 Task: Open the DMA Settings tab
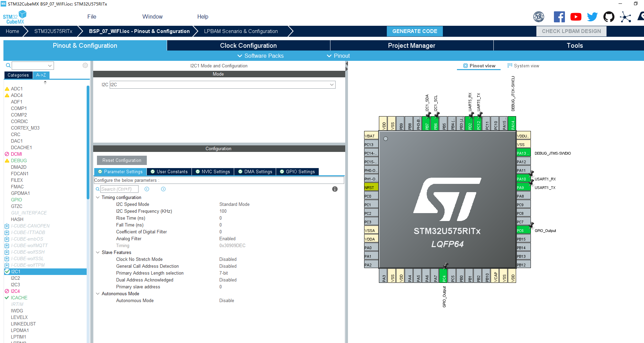click(x=255, y=171)
